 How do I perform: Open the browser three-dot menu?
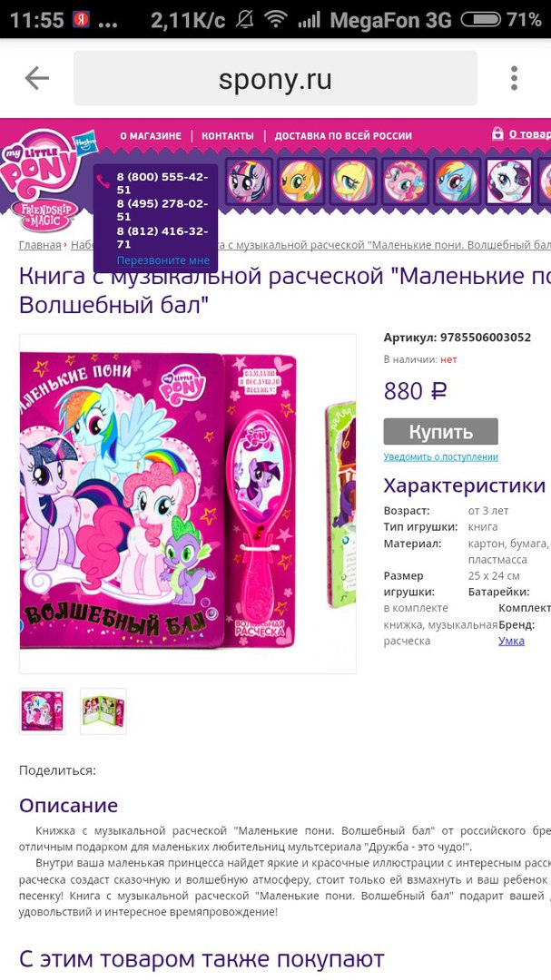click(x=514, y=78)
